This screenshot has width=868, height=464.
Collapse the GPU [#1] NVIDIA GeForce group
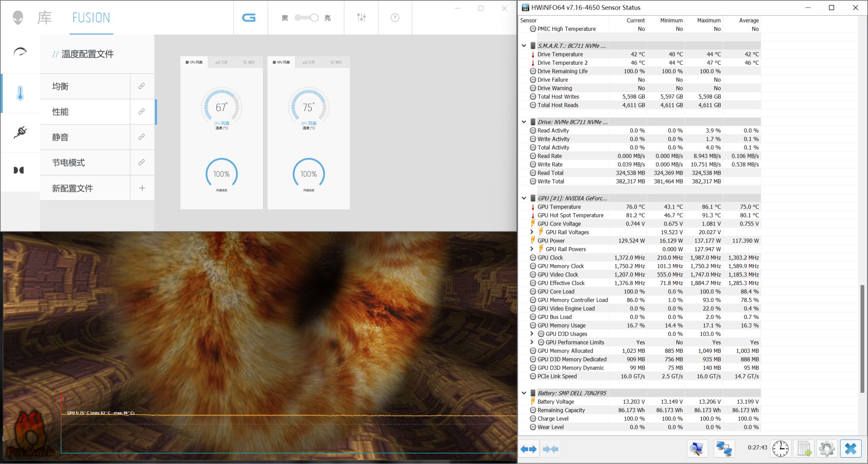pyautogui.click(x=524, y=198)
